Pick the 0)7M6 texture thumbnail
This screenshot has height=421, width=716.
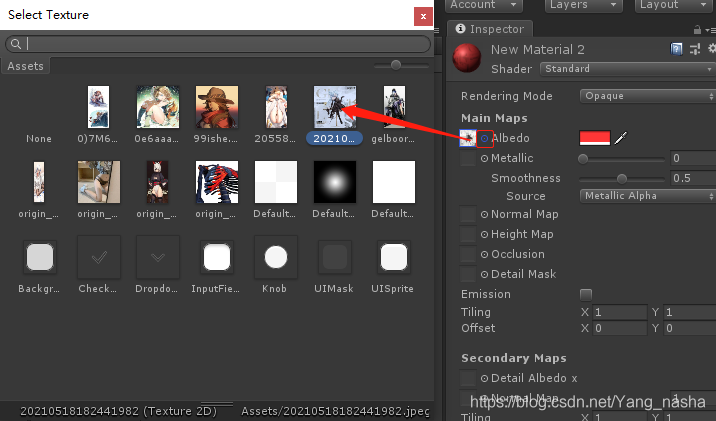click(x=98, y=107)
